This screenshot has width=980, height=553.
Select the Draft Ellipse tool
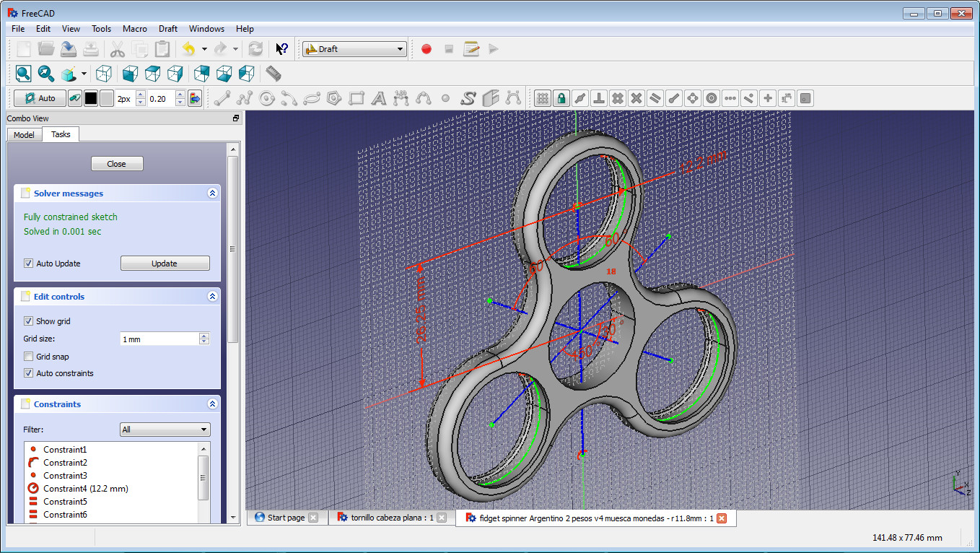312,98
